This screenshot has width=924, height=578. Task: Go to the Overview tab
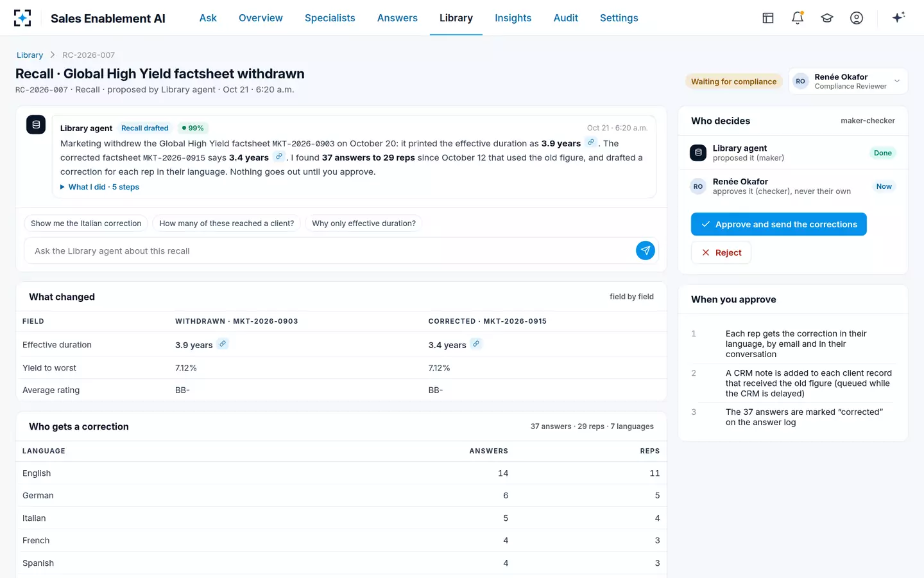coord(261,18)
